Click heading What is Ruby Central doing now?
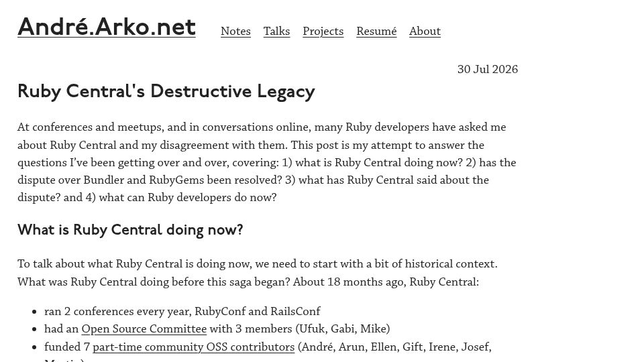 130,230
